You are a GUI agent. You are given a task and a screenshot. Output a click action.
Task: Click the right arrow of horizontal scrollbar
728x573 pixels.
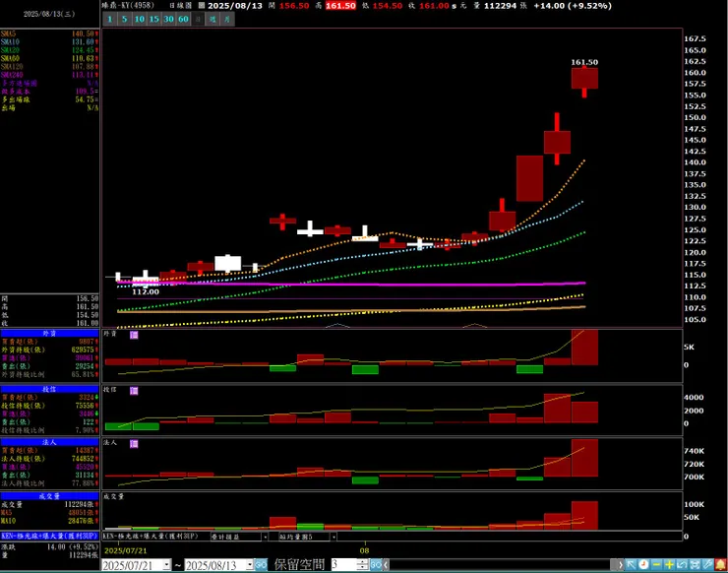click(621, 565)
